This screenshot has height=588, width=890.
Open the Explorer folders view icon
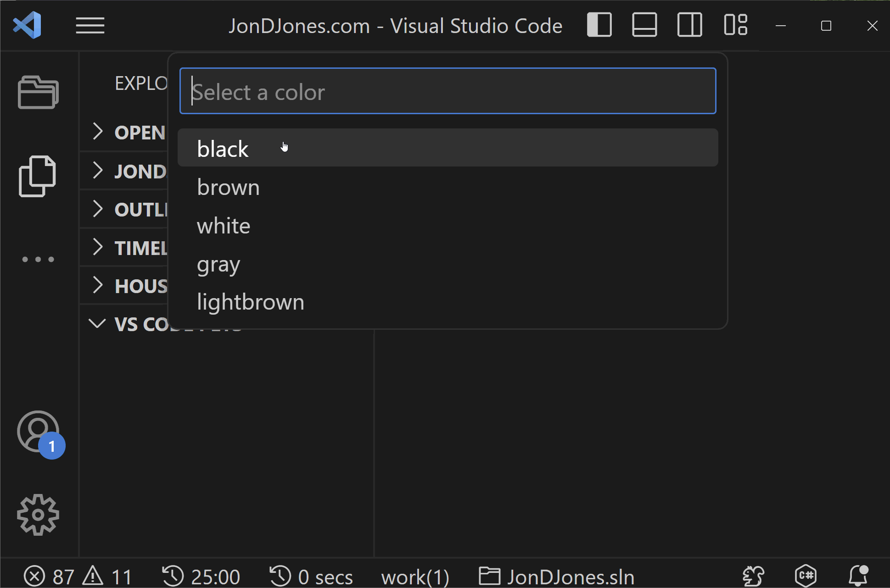38,92
